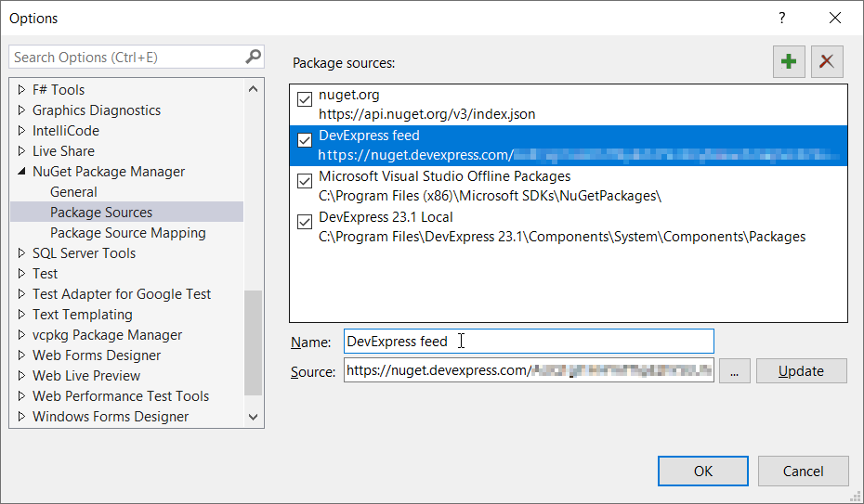Open the General page under NuGet

(x=73, y=192)
